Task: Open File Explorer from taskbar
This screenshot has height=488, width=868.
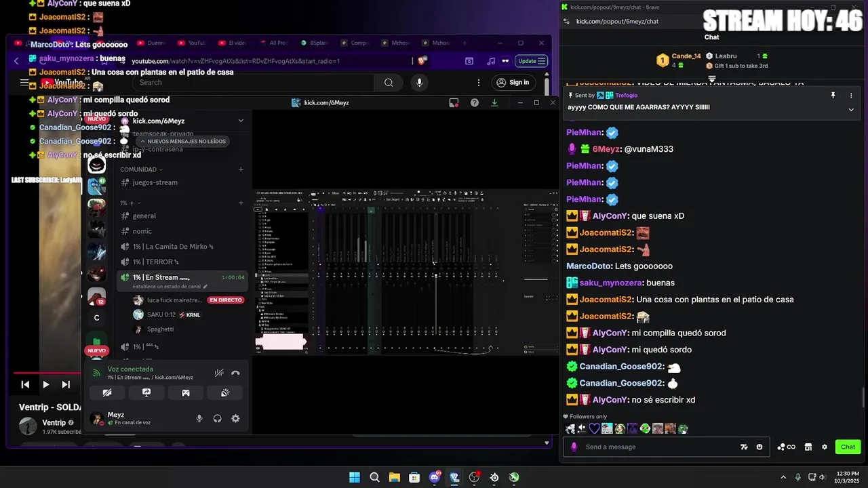Action: click(x=394, y=477)
